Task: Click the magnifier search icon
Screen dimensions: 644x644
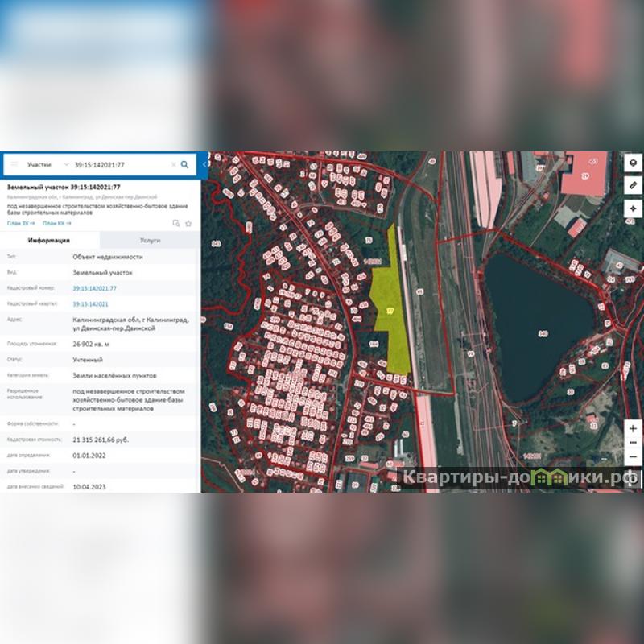Action: click(184, 164)
